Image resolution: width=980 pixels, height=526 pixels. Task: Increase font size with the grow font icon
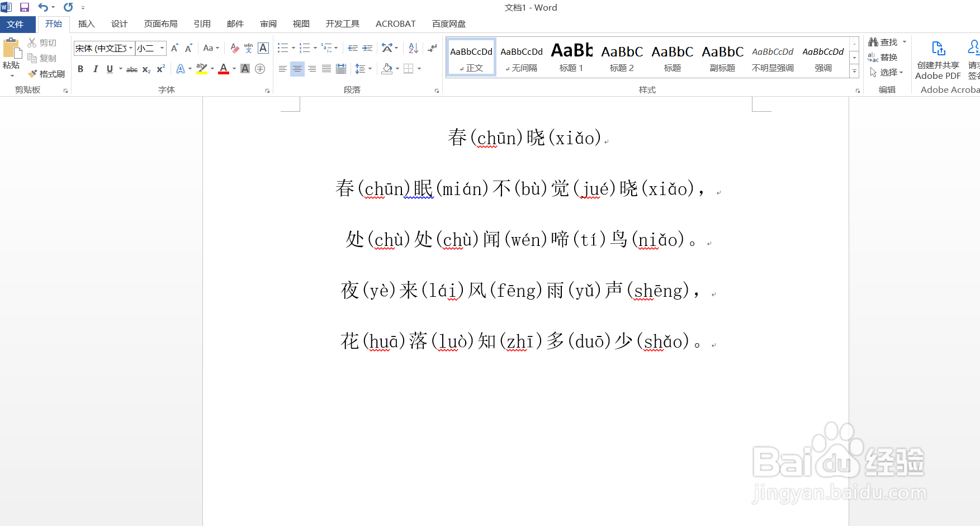pos(174,48)
